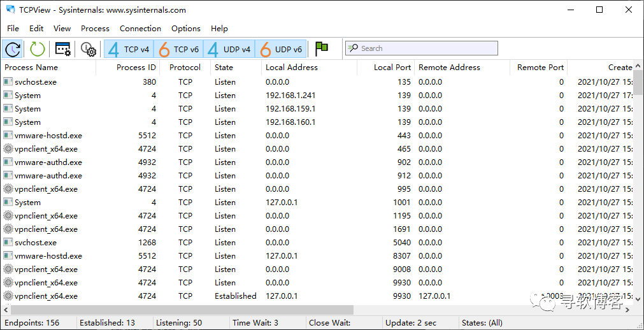This screenshot has width=644, height=330.
Task: Click Time Wait: 3 in the status bar
Action: [x=255, y=323]
